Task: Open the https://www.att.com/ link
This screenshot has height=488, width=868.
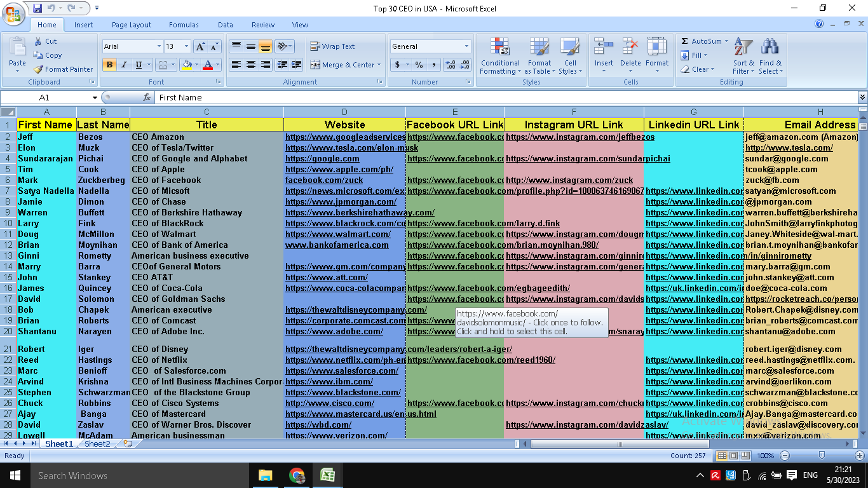Action: point(327,277)
